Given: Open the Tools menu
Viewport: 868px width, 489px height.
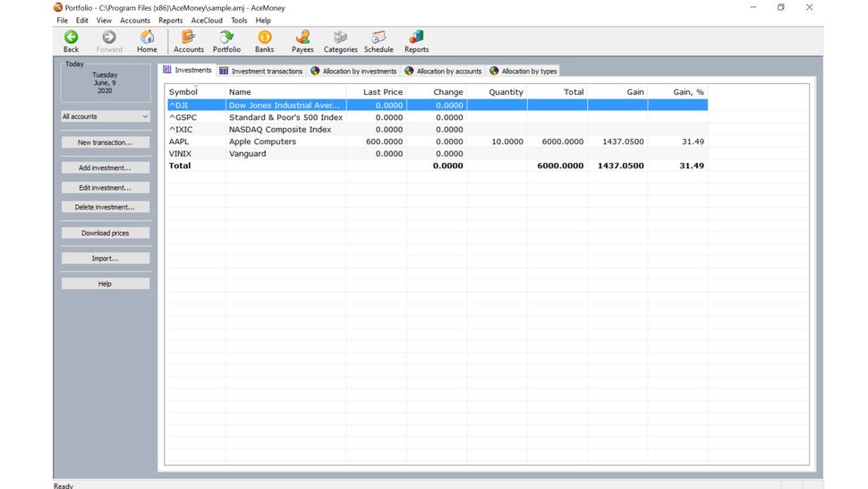Looking at the screenshot, I should (x=239, y=21).
